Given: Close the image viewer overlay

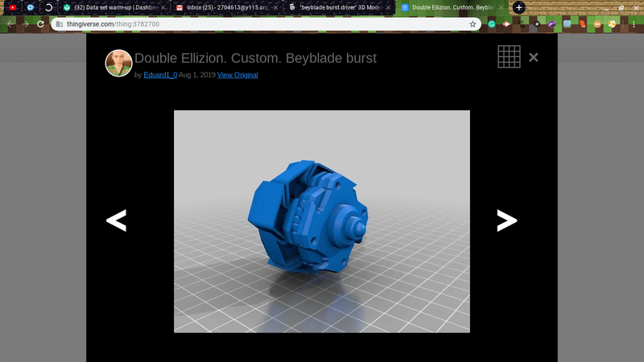Looking at the screenshot, I should click(533, 57).
